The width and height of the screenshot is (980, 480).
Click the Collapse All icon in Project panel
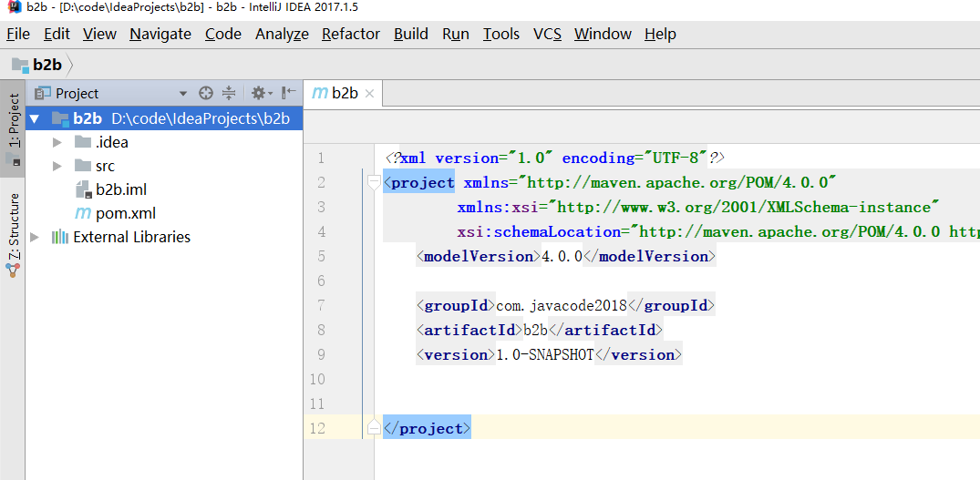coord(229,93)
